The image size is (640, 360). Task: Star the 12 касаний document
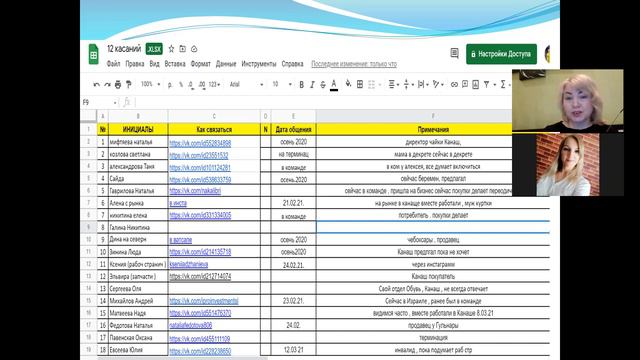(171, 49)
